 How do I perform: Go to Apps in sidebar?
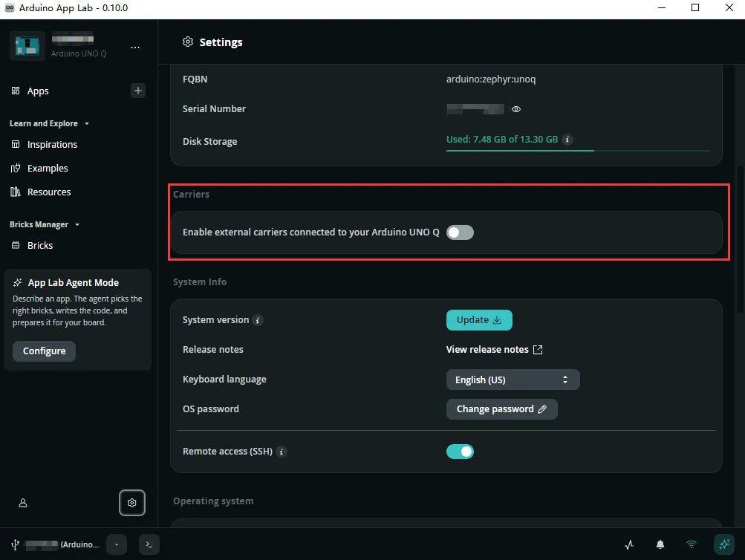click(x=38, y=91)
